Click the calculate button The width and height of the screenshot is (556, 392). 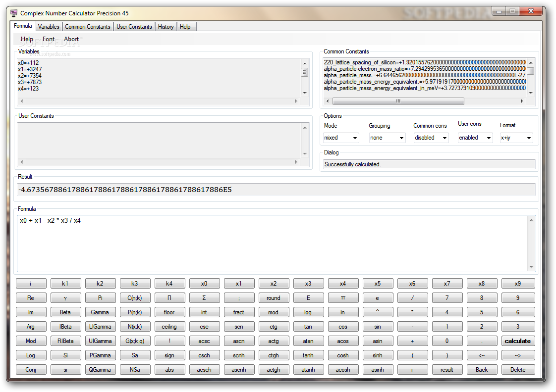pyautogui.click(x=518, y=341)
